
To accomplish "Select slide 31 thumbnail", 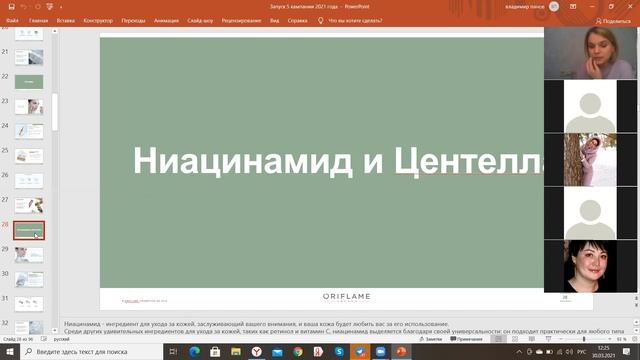I will (29, 304).
